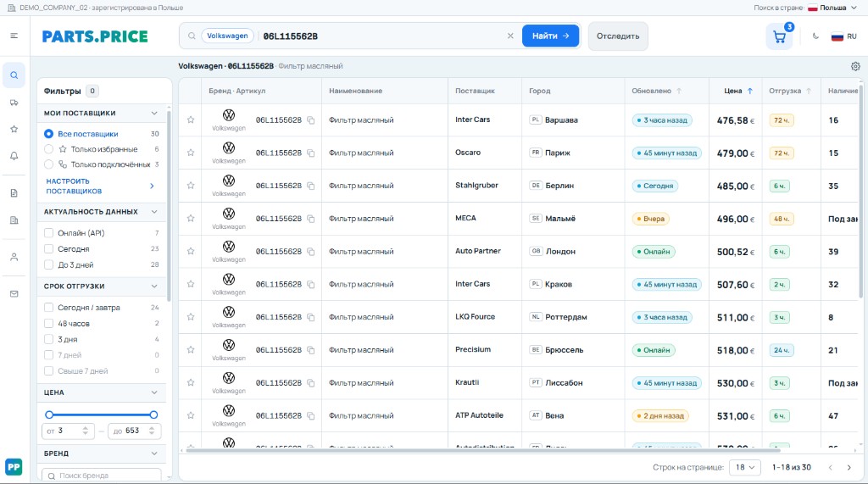
Task: Open country selector 'Польша' dropdown
Action: point(832,8)
